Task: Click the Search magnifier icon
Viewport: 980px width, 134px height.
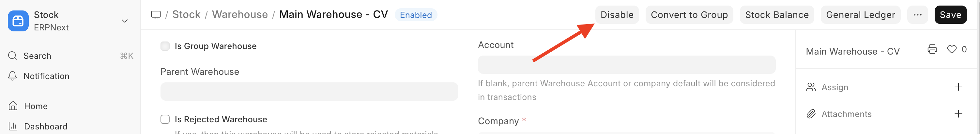Action: [x=12, y=56]
